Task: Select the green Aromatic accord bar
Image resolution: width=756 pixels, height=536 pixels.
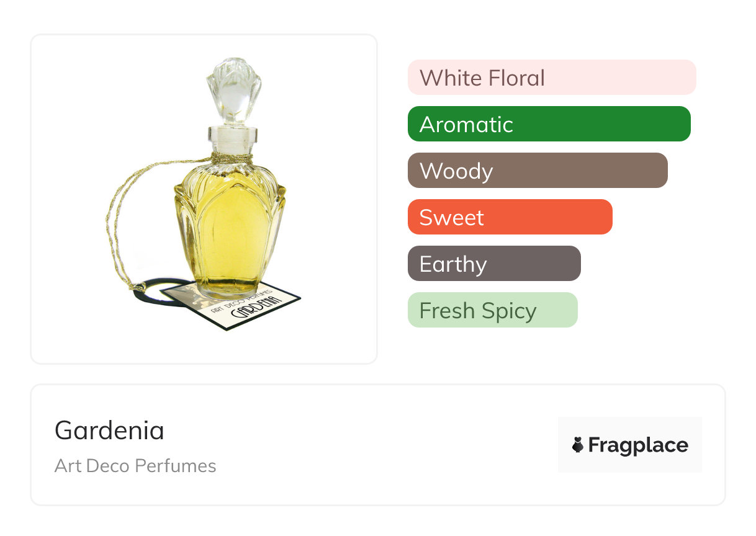Action: 549,124
